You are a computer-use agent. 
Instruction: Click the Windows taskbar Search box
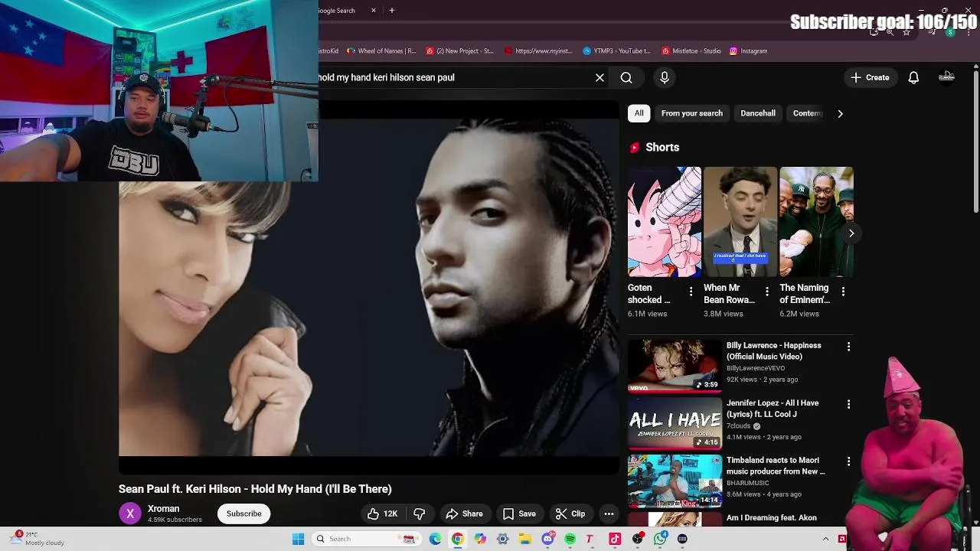(366, 539)
